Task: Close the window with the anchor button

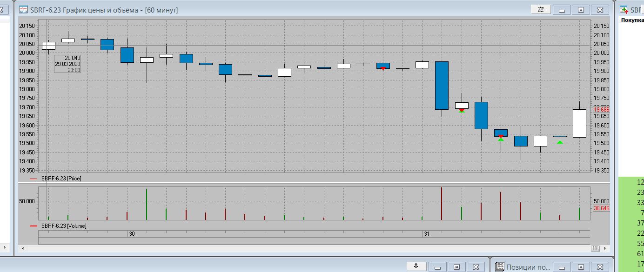Action: [476, 267]
